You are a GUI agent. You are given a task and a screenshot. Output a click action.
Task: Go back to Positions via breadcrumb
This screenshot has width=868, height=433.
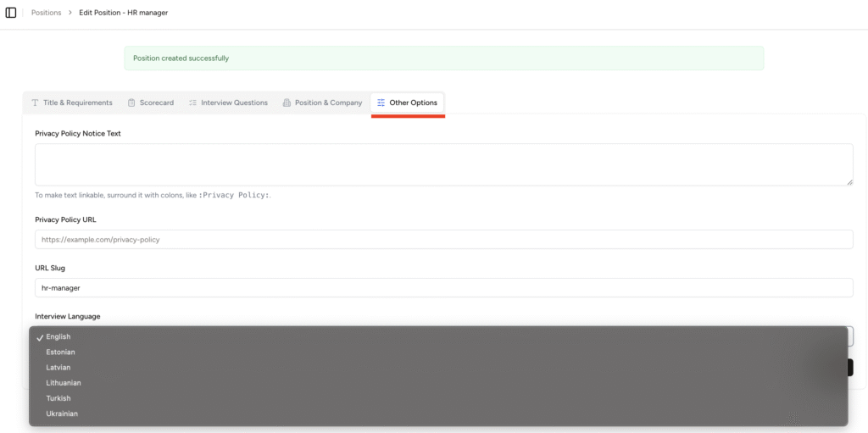46,13
